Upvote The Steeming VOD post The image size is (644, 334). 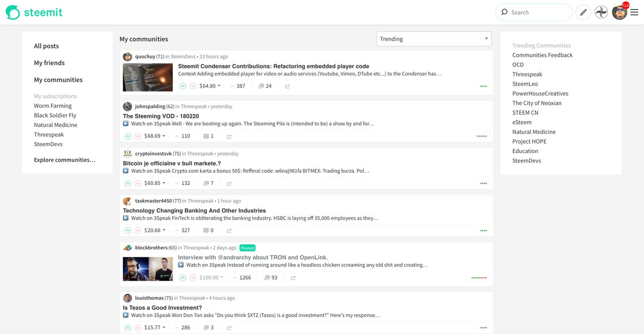(x=128, y=136)
